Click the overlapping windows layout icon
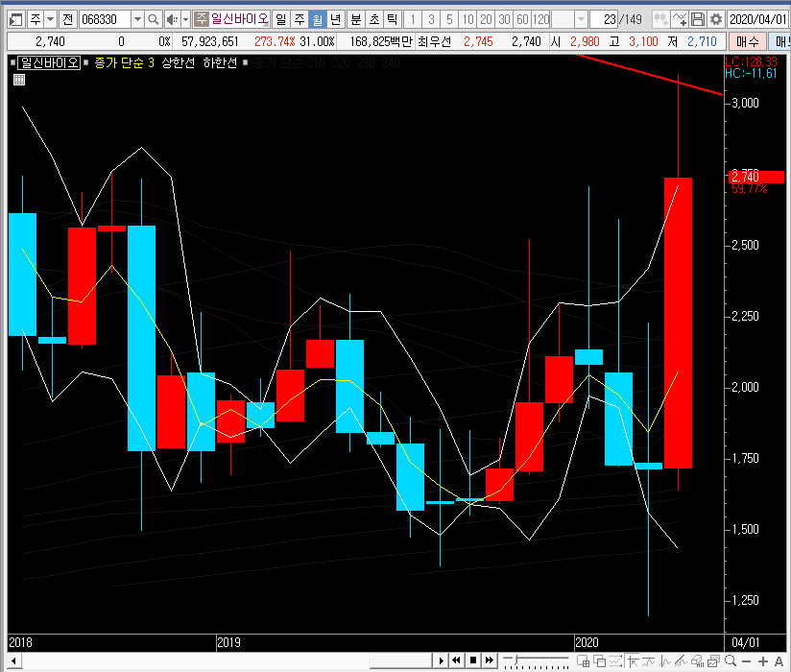The width and height of the screenshot is (791, 672). 599,660
